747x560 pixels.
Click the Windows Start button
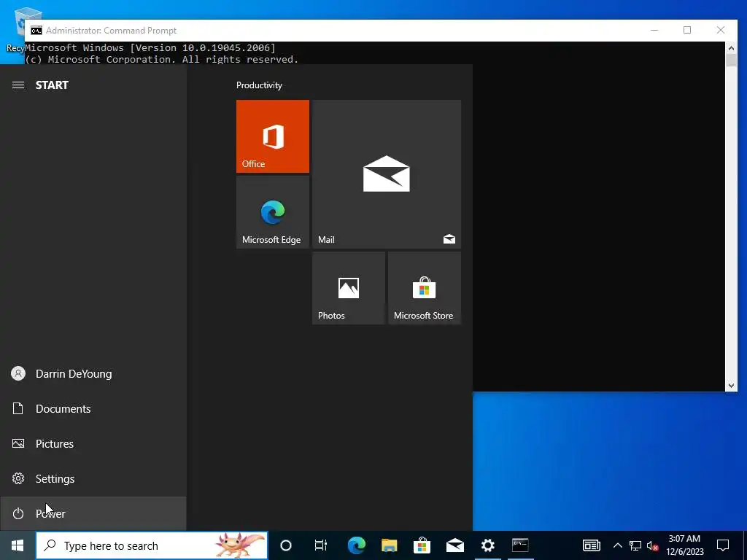click(18, 545)
